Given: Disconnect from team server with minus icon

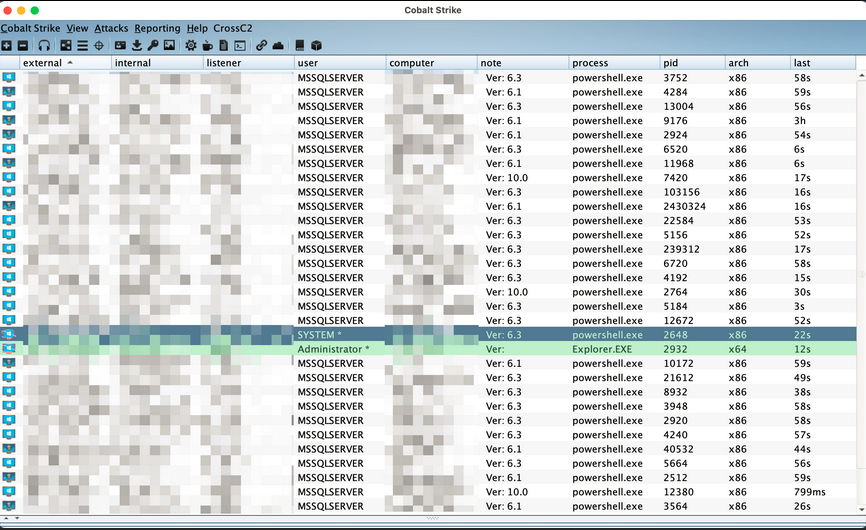Looking at the screenshot, I should (23, 45).
